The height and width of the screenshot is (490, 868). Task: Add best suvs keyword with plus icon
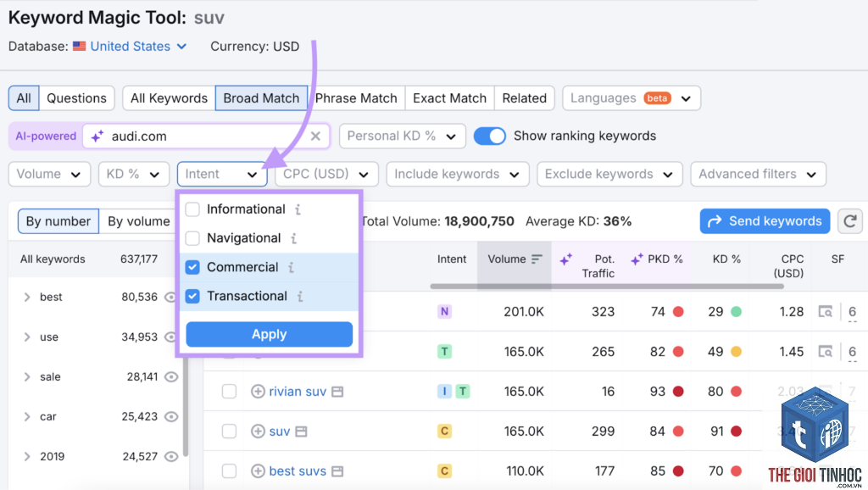pos(258,471)
